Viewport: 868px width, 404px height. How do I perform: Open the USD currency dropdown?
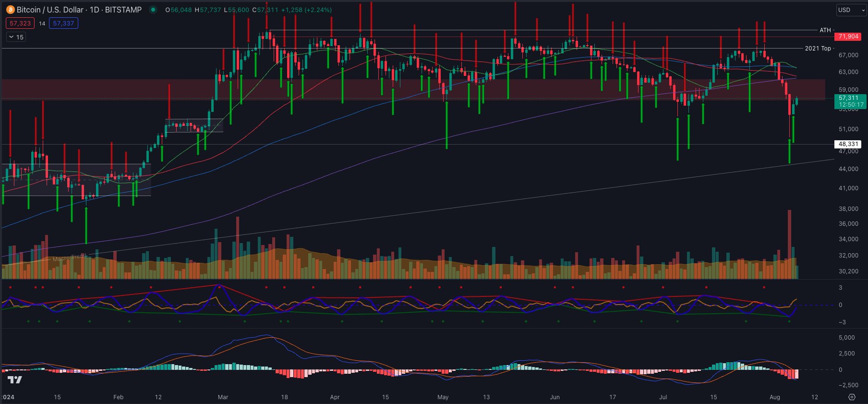(851, 10)
